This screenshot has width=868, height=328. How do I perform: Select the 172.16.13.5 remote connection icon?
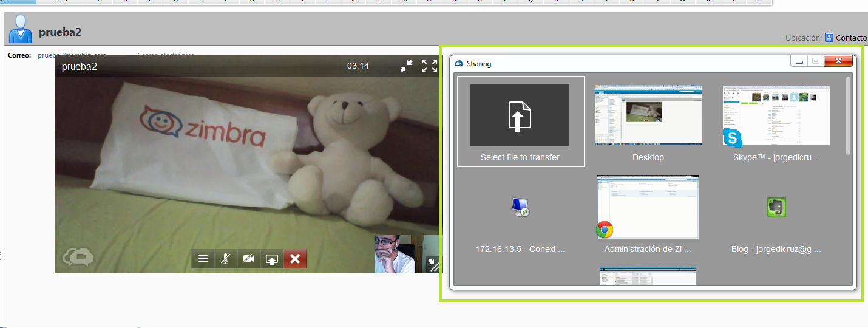[520, 208]
